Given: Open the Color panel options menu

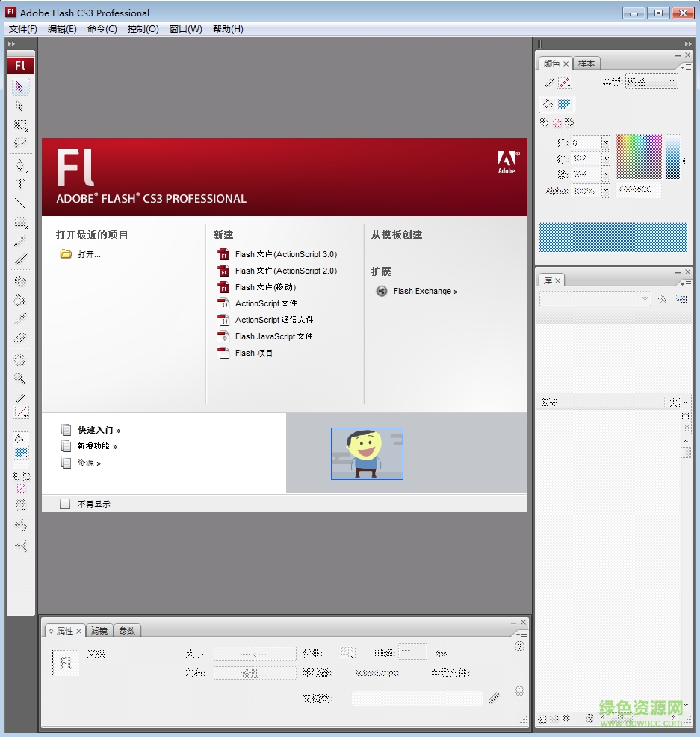Looking at the screenshot, I should point(687,67).
